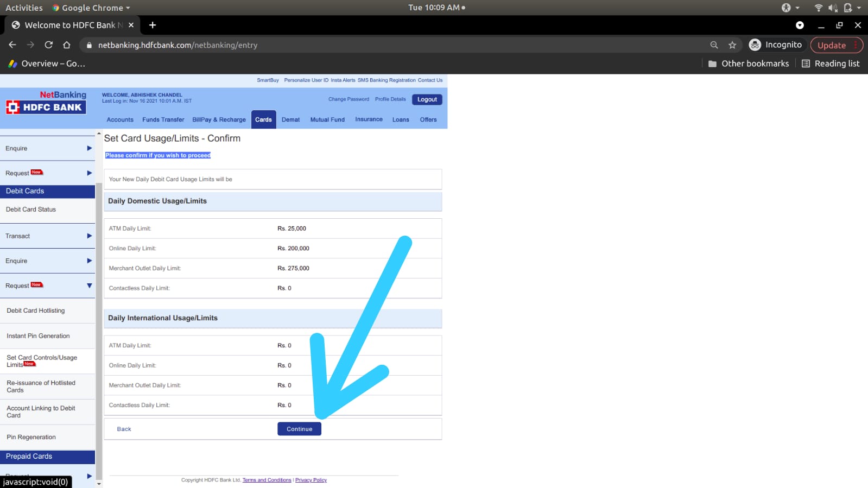Open the Activities overview
Image resolution: width=868 pixels, height=488 pixels.
coord(24,8)
